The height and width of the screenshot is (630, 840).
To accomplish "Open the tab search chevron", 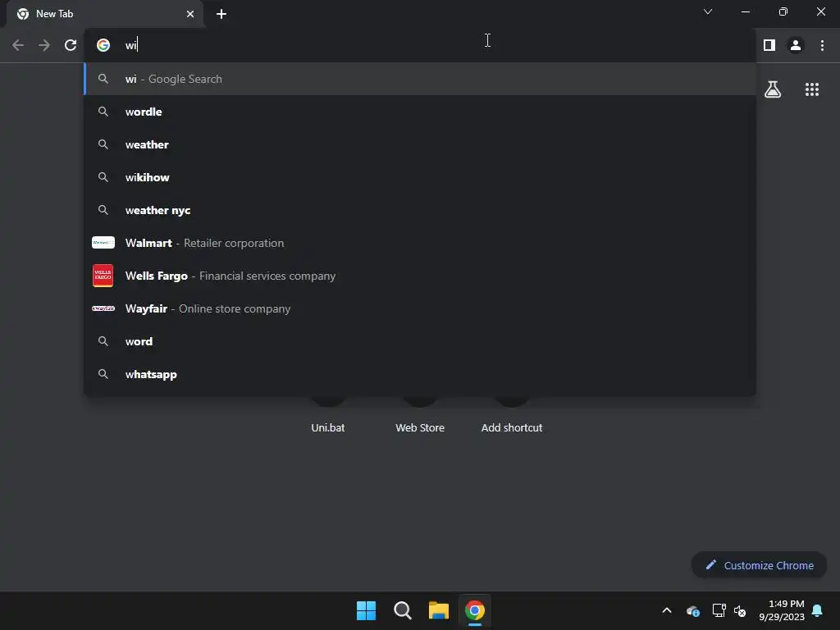I will pos(708,11).
